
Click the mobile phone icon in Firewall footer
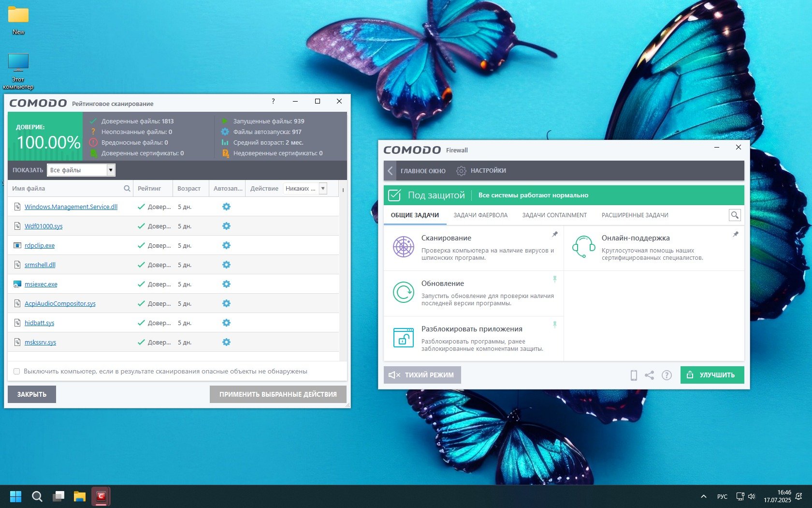pyautogui.click(x=633, y=375)
